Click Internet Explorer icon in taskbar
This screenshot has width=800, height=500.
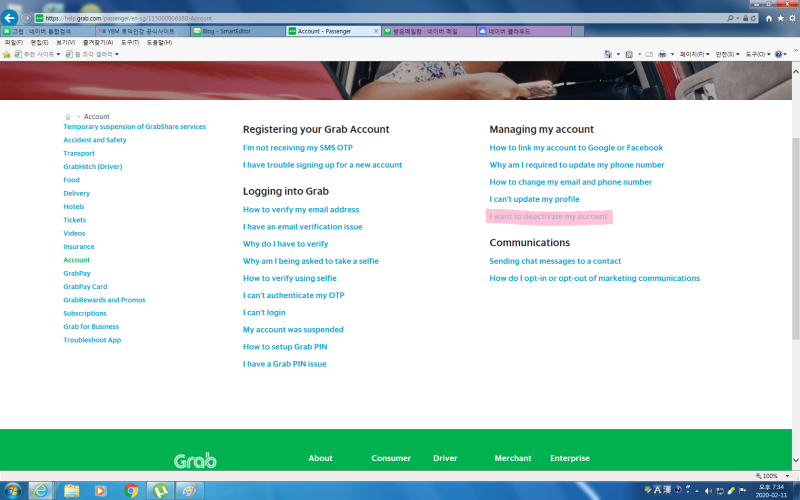(x=40, y=491)
